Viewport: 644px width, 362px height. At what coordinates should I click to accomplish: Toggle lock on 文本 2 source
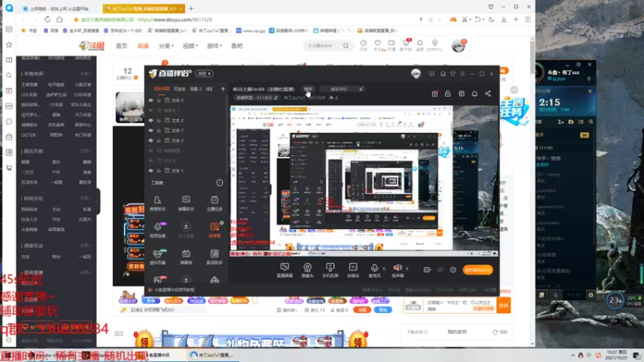point(159,120)
